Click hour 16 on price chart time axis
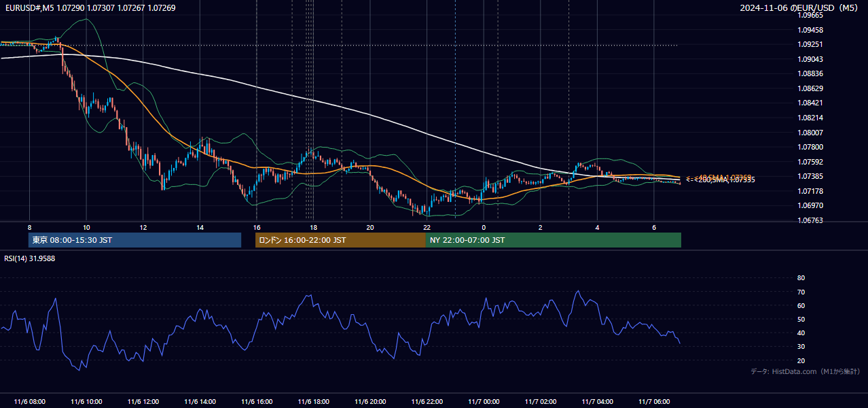The width and height of the screenshot is (868, 408). tap(256, 227)
